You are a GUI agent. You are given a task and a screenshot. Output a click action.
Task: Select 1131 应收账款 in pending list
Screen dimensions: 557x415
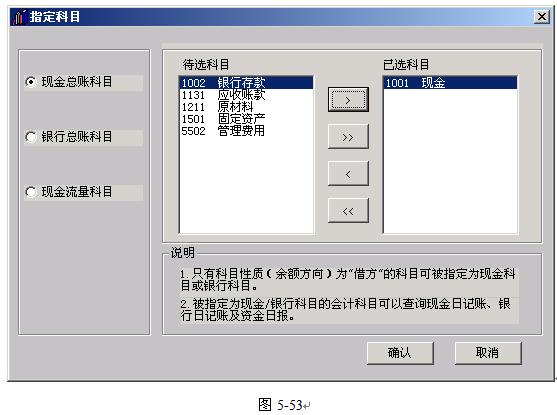[x=246, y=95]
